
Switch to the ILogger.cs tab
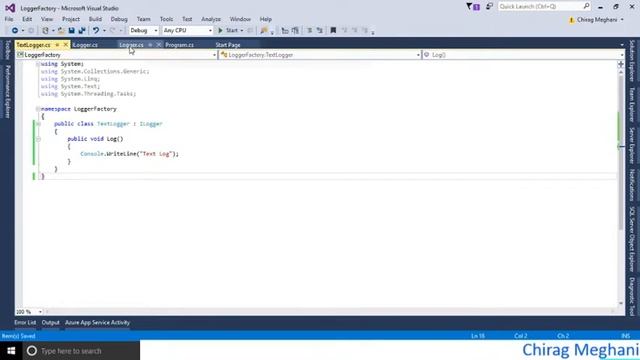[85, 45]
